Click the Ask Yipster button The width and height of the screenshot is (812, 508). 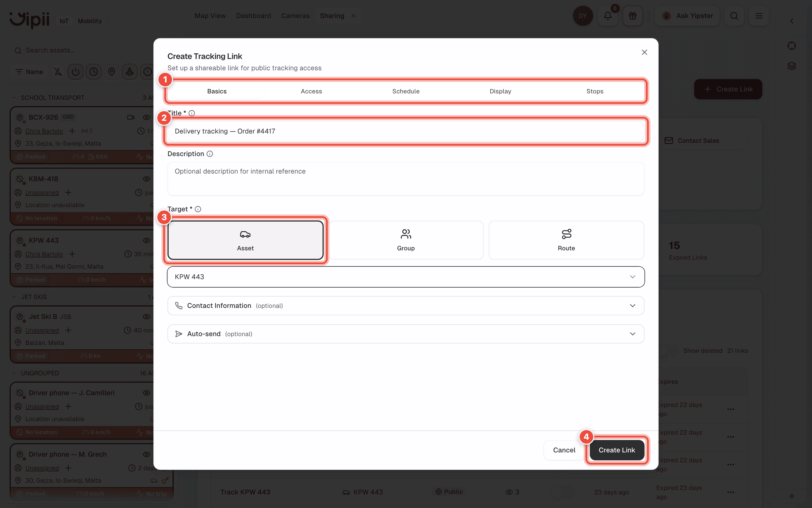tap(687, 16)
